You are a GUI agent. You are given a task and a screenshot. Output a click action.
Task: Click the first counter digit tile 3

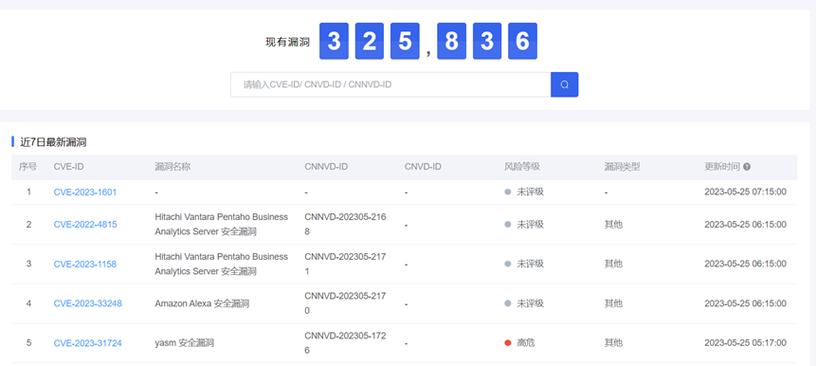point(334,41)
